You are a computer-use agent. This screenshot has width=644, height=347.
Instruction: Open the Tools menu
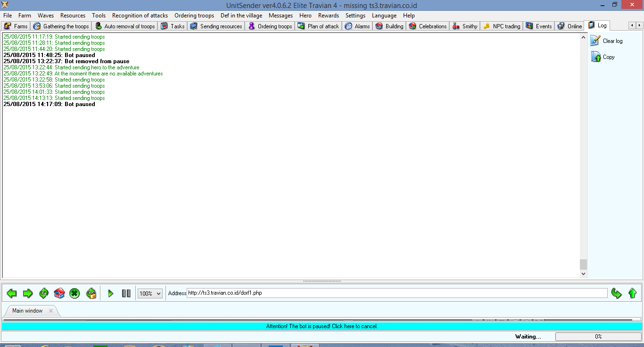tap(99, 16)
